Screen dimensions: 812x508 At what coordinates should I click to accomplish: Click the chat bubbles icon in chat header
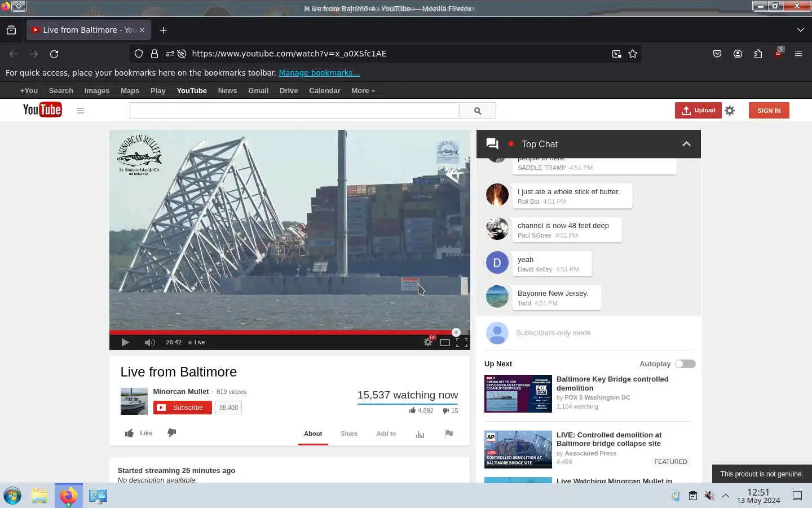492,144
